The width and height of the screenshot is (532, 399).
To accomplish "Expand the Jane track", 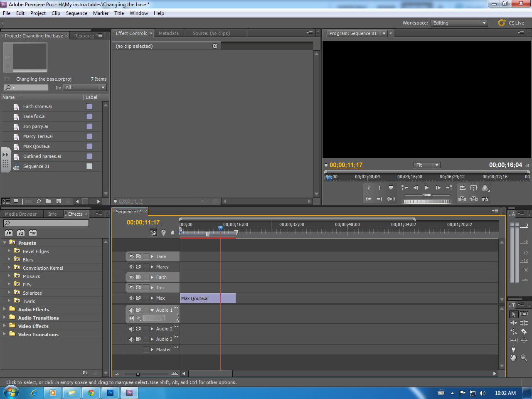I will click(x=152, y=256).
